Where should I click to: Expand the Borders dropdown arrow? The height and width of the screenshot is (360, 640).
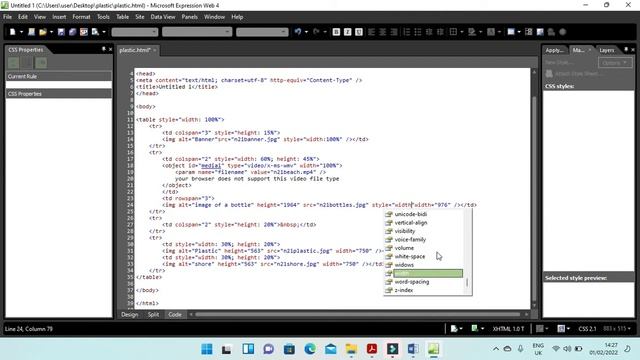(462, 32)
